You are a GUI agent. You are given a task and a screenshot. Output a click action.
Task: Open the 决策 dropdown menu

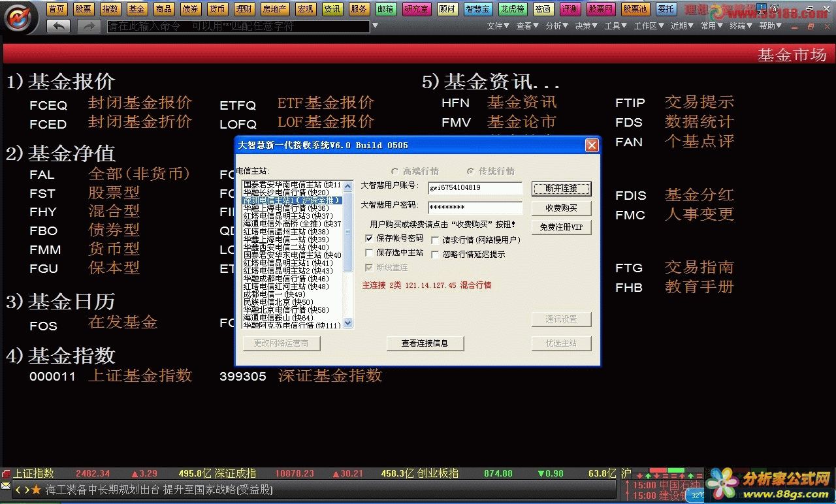click(x=586, y=26)
